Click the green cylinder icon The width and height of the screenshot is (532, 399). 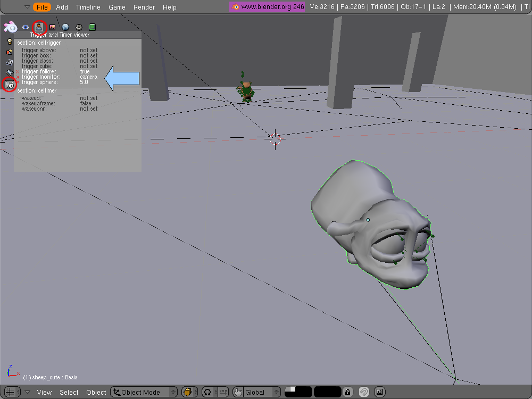(92, 27)
